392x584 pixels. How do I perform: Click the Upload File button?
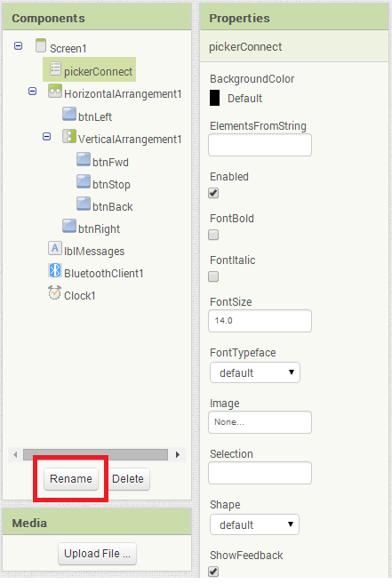pos(97,554)
